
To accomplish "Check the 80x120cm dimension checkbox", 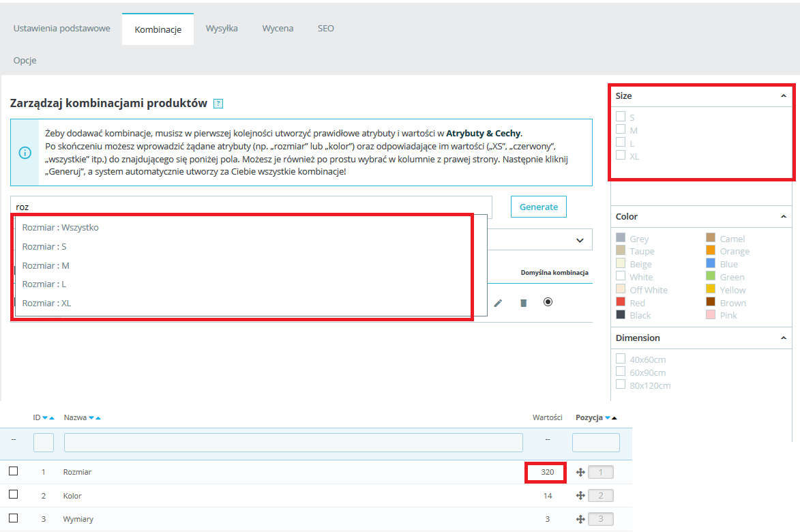I will click(x=621, y=385).
